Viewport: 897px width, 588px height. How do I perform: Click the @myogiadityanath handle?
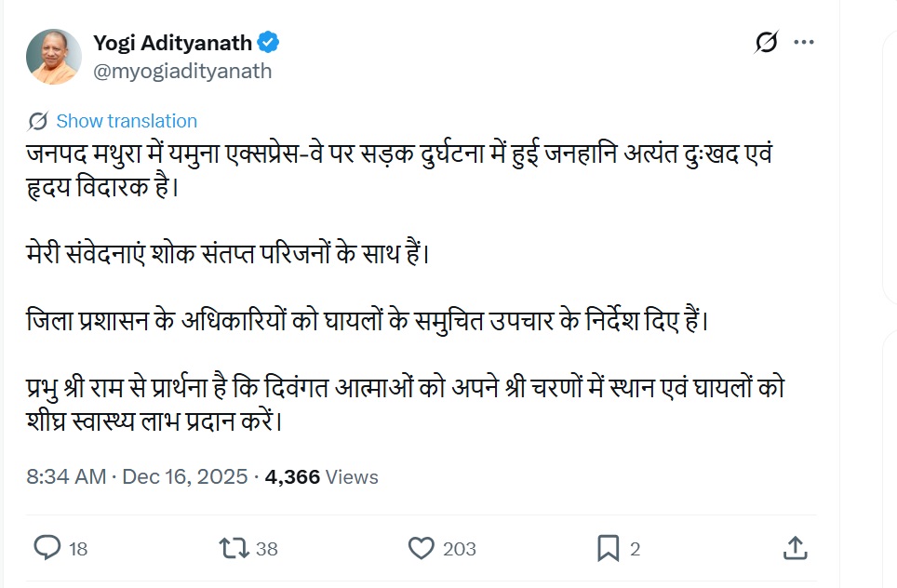(x=182, y=71)
